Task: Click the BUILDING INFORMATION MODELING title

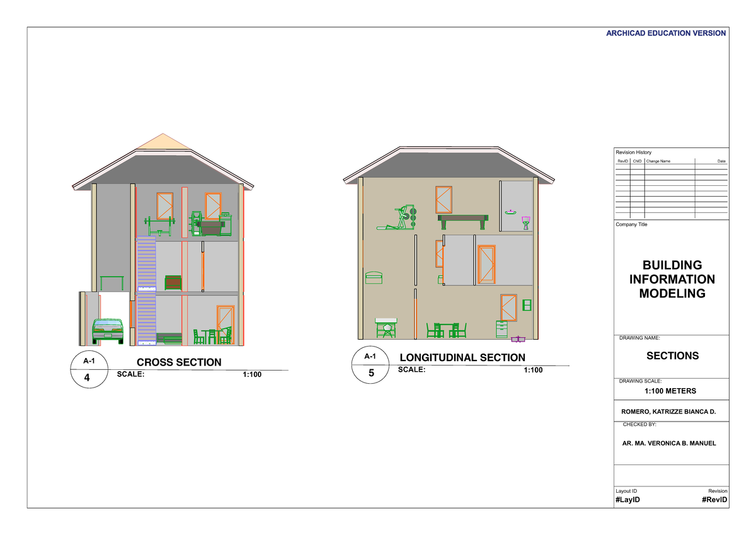Action: point(672,279)
